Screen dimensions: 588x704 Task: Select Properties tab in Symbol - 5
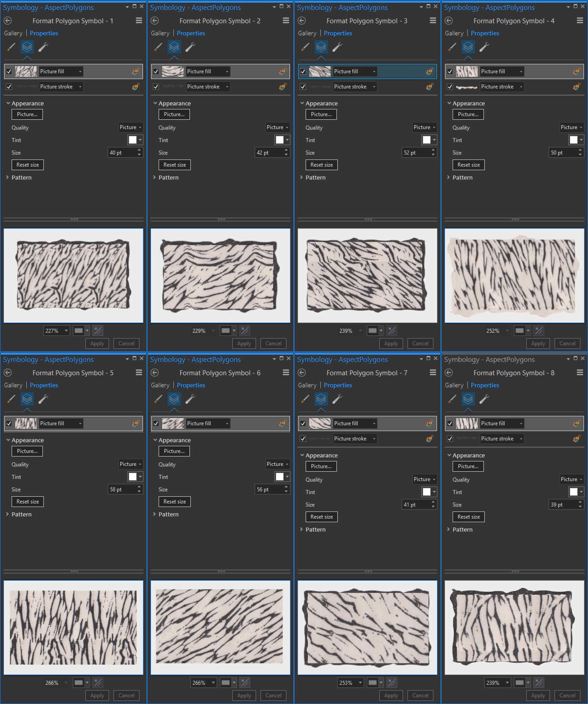[44, 385]
